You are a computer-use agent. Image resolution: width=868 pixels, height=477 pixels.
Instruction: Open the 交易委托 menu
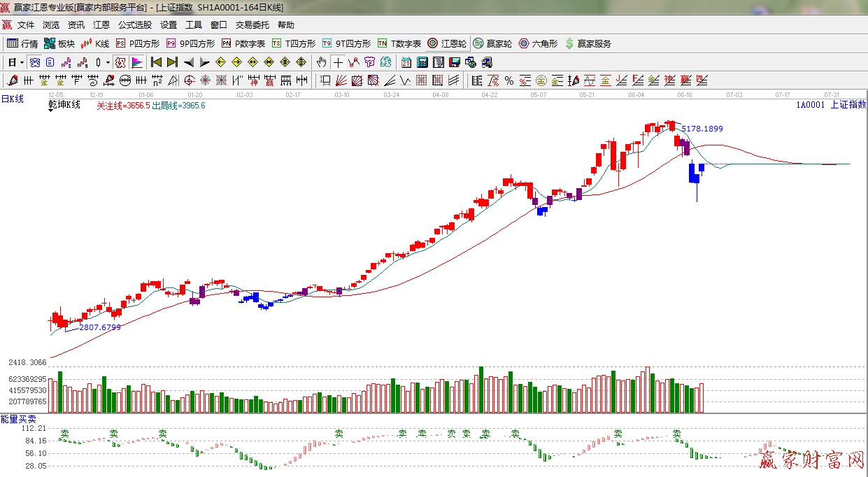tap(252, 25)
